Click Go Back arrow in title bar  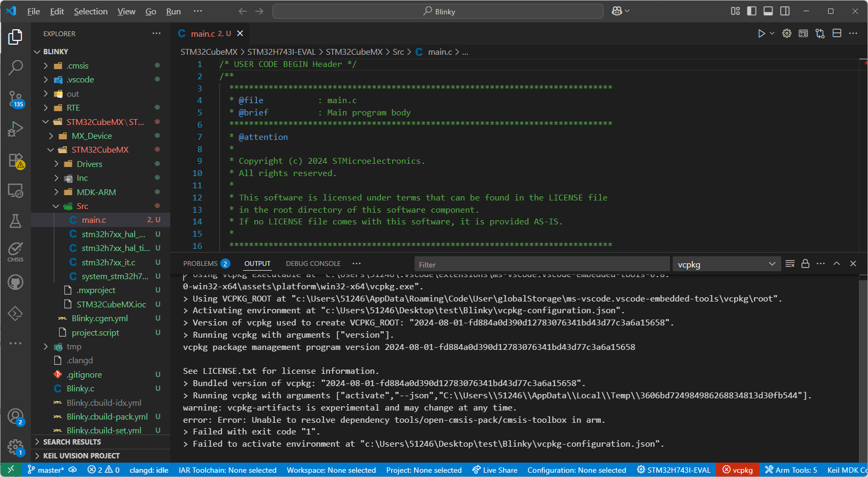tap(243, 11)
